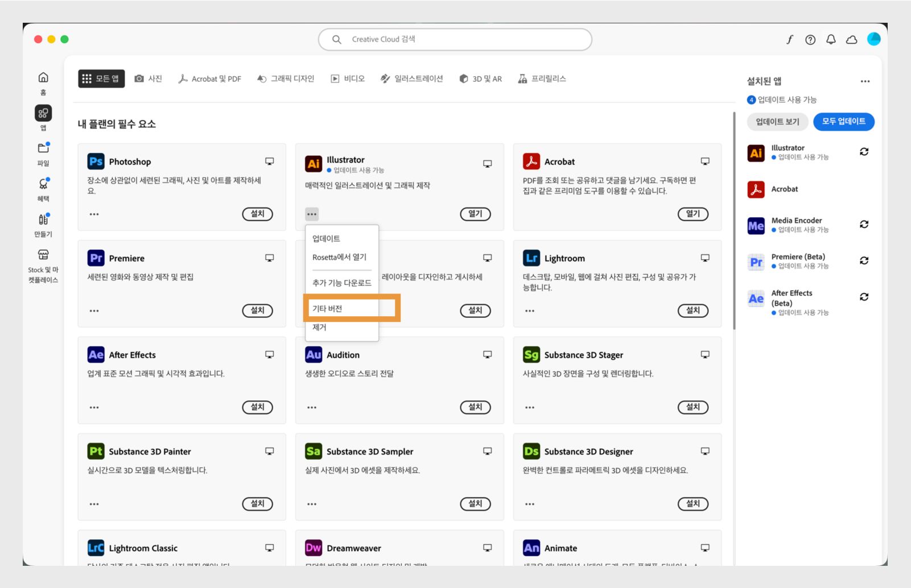This screenshot has width=911, height=588.
Task: Switch to the 프리릴리스 (Prerelease) tab
Action: [542, 78]
